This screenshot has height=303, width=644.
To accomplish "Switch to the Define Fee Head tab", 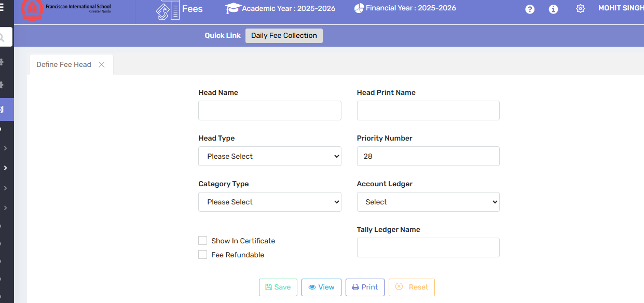I will coord(63,65).
